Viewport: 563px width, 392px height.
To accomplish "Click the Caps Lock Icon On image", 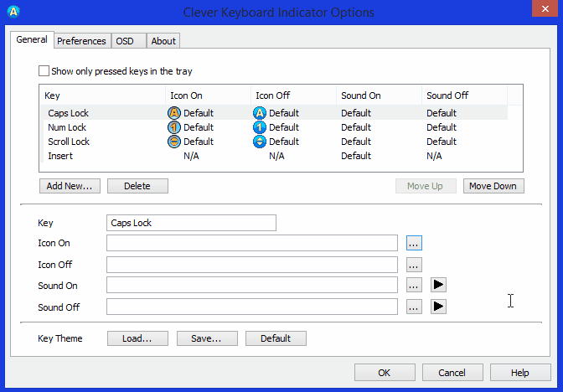I will coord(175,113).
